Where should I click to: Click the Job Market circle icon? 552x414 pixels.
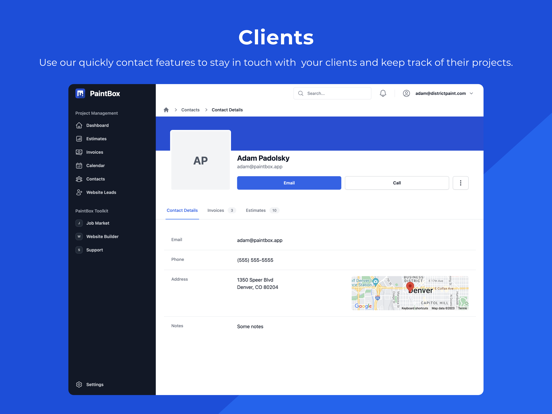click(79, 223)
